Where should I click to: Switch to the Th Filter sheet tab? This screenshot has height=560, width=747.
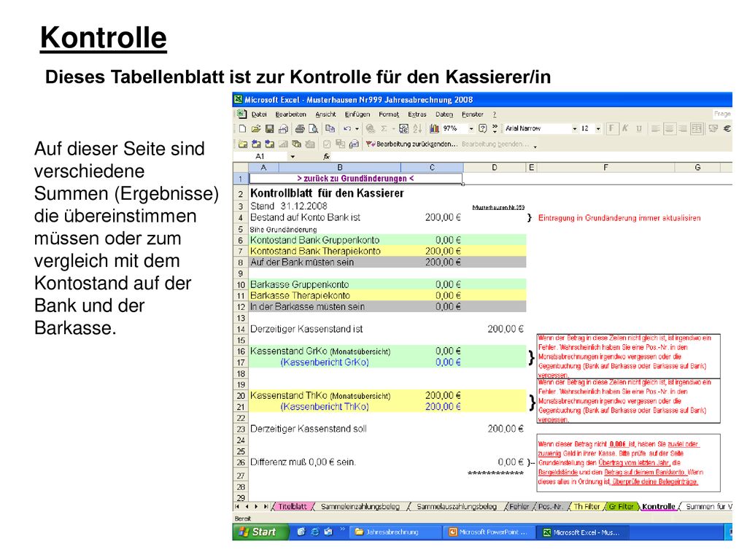coord(587,507)
